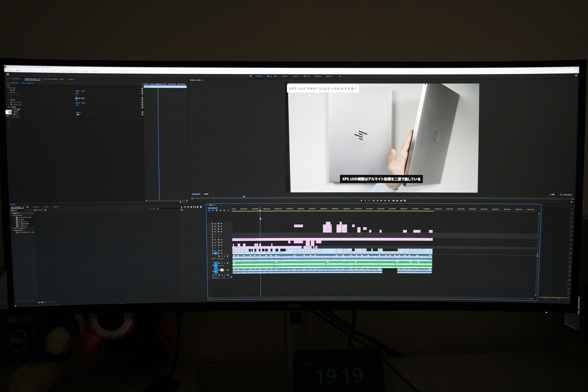Toggle visibility of track V1
The width and height of the screenshot is (588, 392).
click(x=222, y=253)
